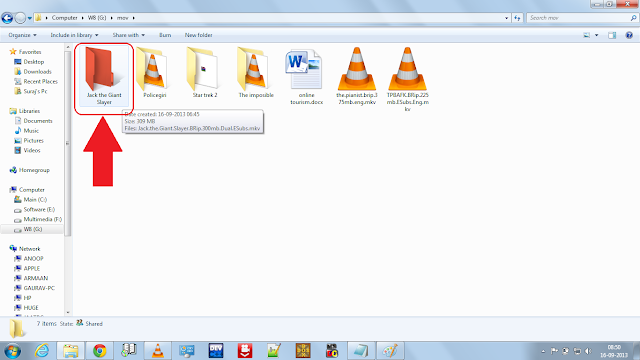
Task: Open the ANOOP network computer
Action: point(29,258)
